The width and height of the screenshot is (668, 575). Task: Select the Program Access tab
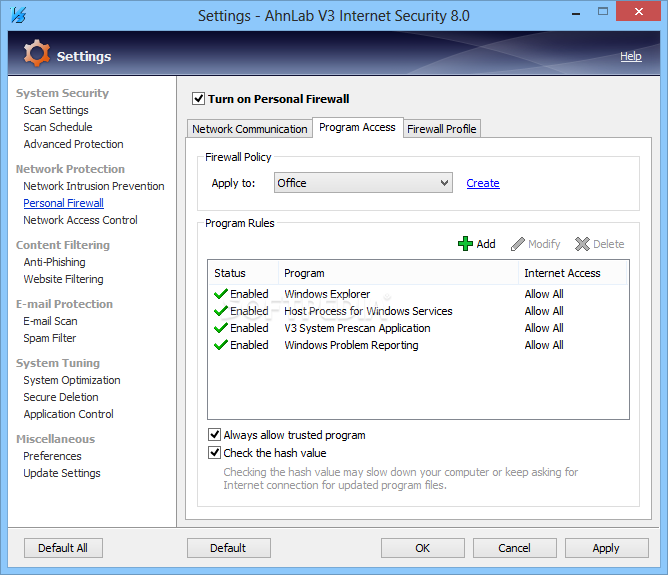coord(357,127)
